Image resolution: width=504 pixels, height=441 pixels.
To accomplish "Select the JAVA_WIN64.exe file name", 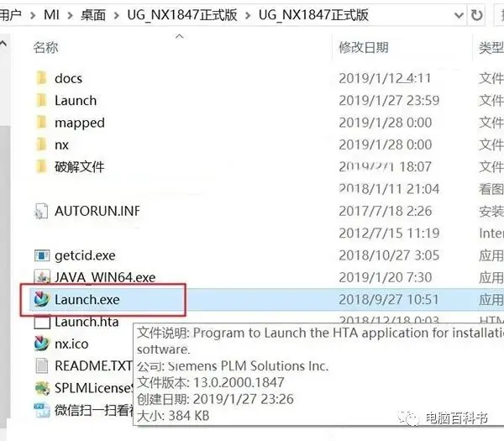I will coord(105,277).
